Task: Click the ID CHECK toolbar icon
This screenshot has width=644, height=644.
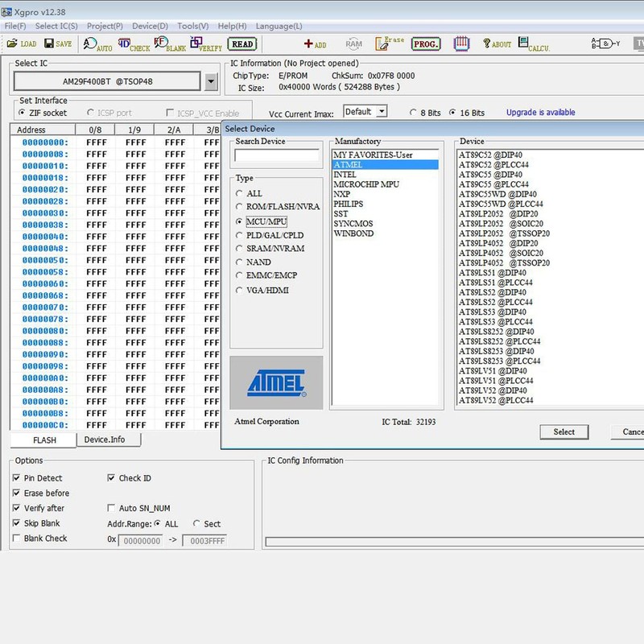Action: (134, 44)
